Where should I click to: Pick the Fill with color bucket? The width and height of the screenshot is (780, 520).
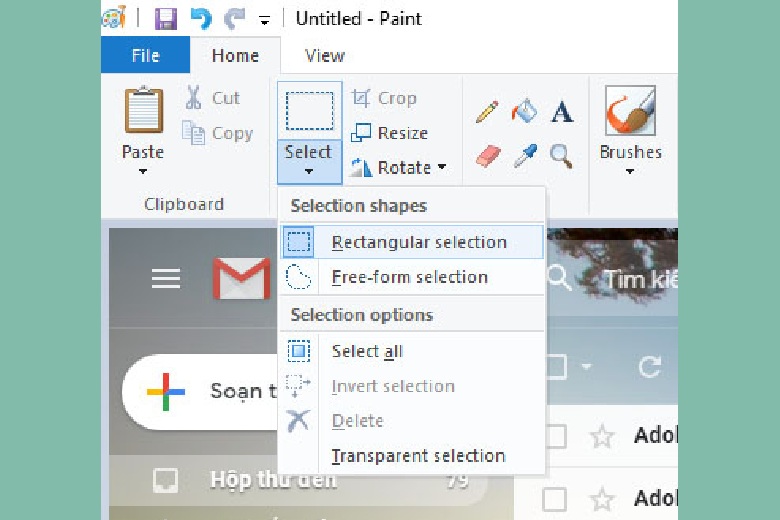524,111
